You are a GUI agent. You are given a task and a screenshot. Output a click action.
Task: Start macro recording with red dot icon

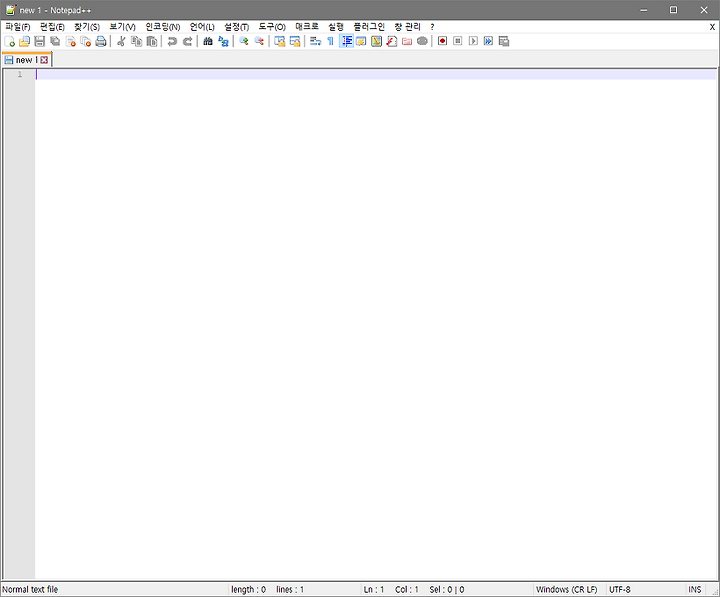pyautogui.click(x=442, y=41)
